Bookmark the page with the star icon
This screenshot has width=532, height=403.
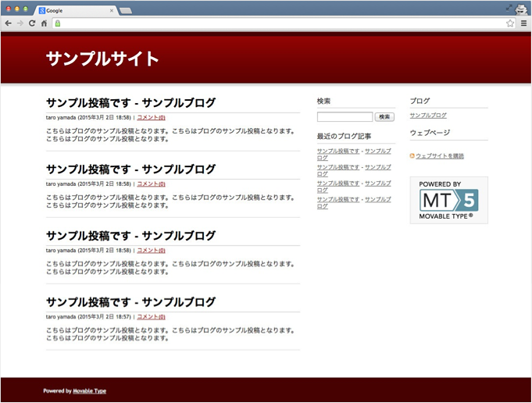coord(510,23)
